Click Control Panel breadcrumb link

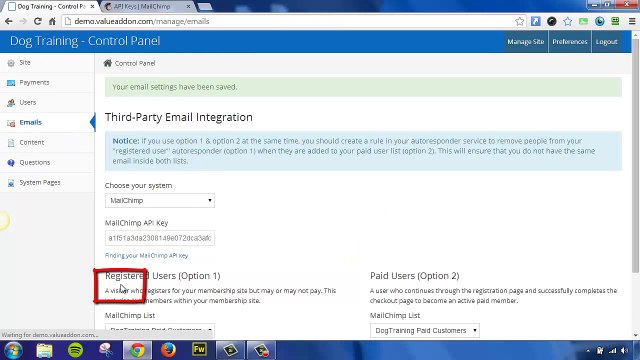135,63
